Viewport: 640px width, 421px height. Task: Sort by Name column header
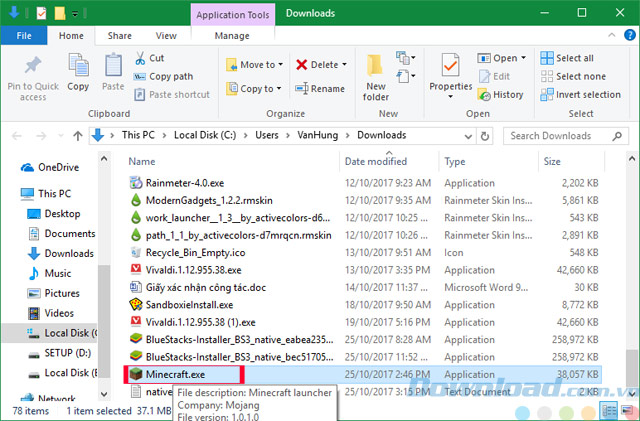pos(142,162)
